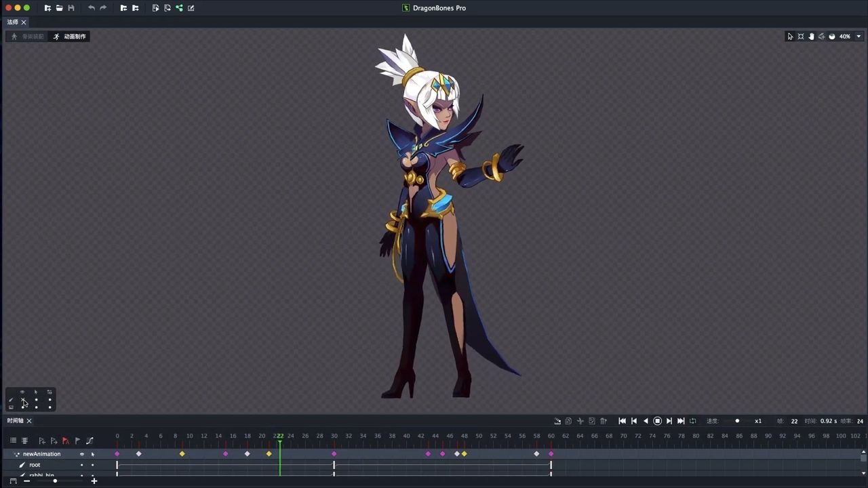Open a project using the folder icon
The height and width of the screenshot is (488, 868).
(59, 8)
